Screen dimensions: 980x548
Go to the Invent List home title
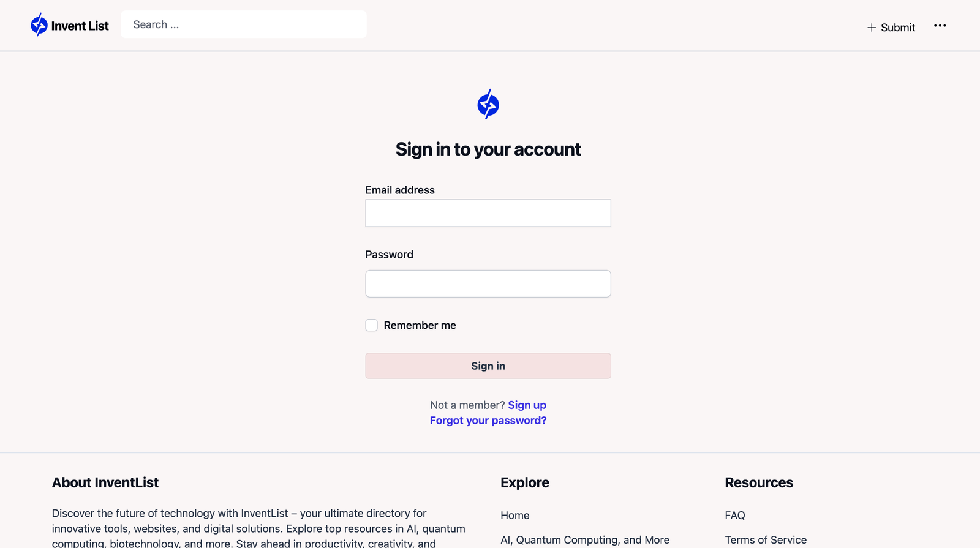80,26
